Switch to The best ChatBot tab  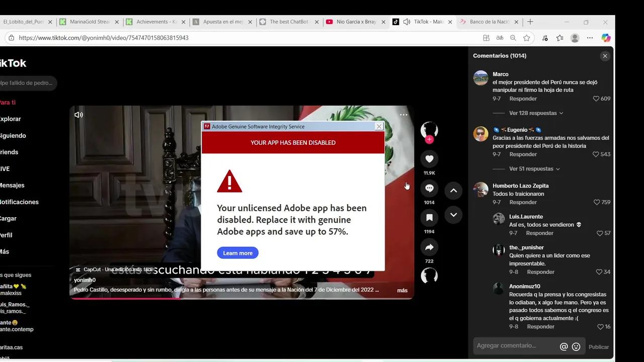click(289, 22)
